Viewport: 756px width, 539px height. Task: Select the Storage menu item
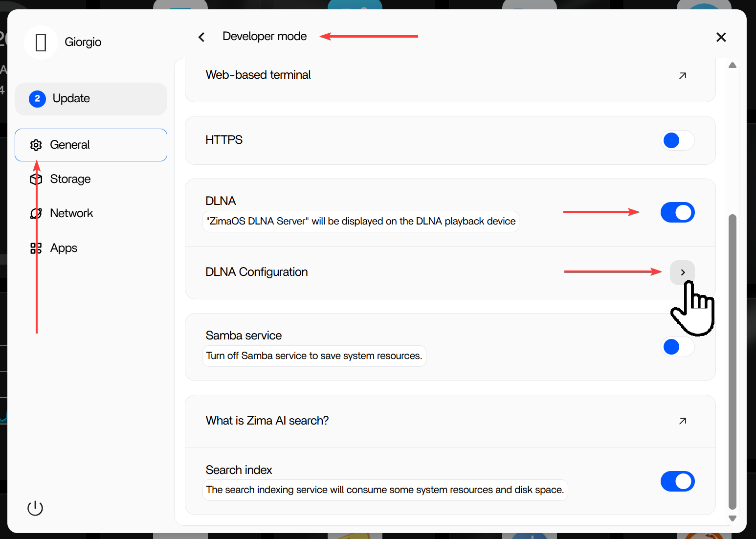[x=70, y=179]
